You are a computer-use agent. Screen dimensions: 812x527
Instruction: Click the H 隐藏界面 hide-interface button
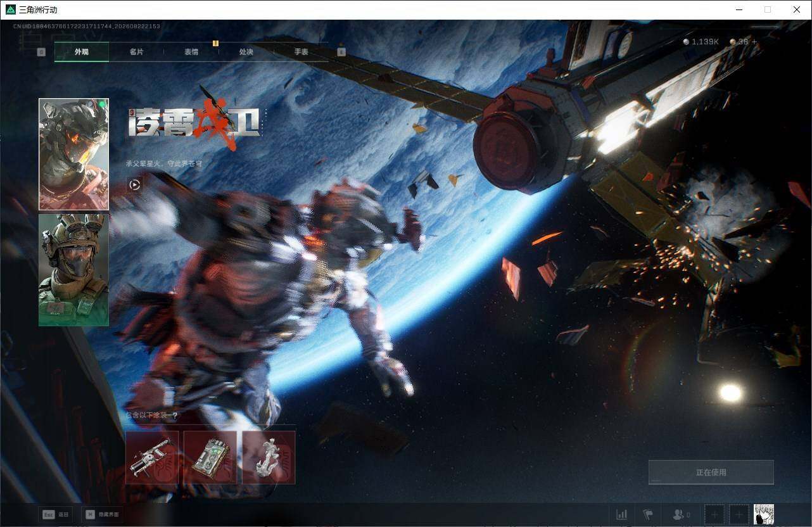(103, 514)
